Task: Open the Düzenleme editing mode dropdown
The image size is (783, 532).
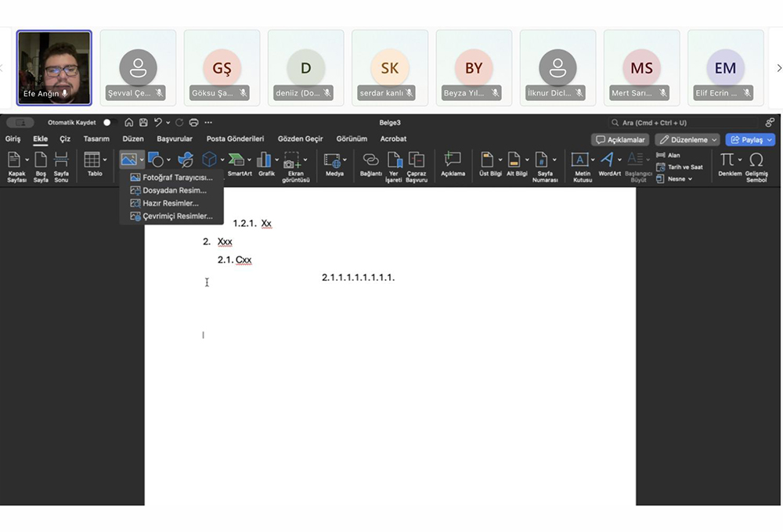Action: (687, 140)
